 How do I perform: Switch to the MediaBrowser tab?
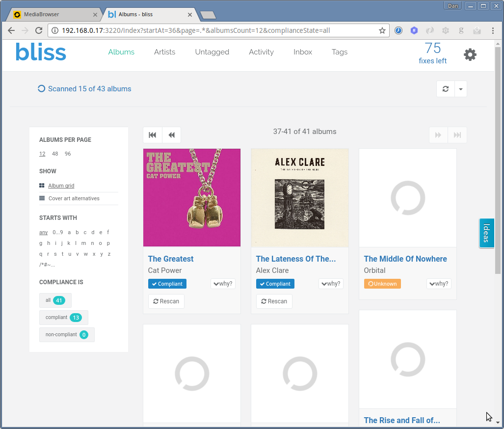[x=53, y=14]
